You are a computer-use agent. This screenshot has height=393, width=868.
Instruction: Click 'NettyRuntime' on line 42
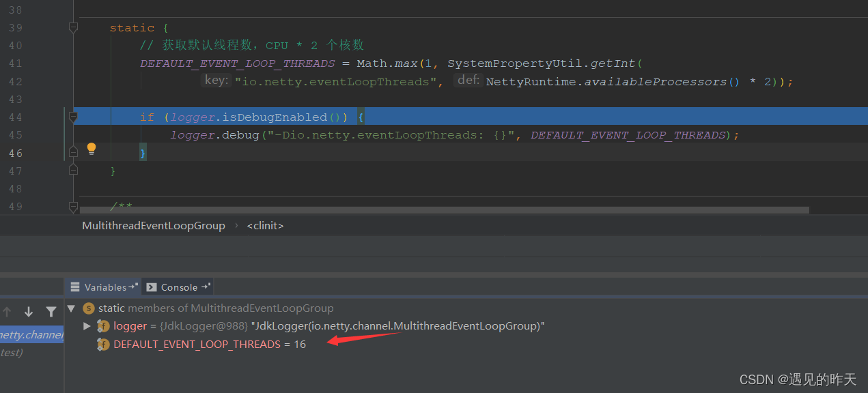click(531, 82)
